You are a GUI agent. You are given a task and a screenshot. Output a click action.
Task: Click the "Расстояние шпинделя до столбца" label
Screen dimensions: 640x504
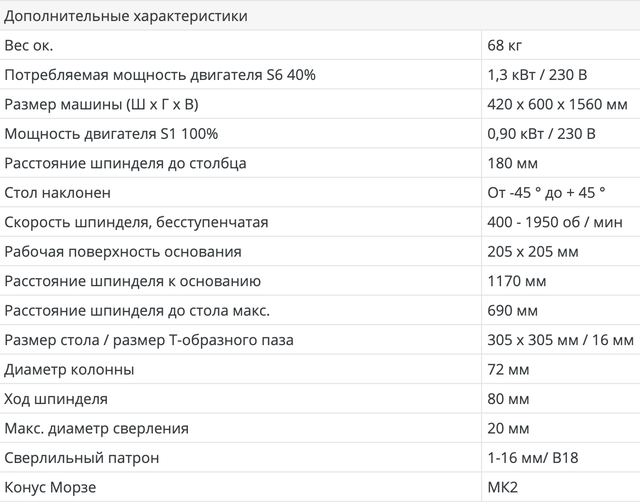(x=125, y=163)
